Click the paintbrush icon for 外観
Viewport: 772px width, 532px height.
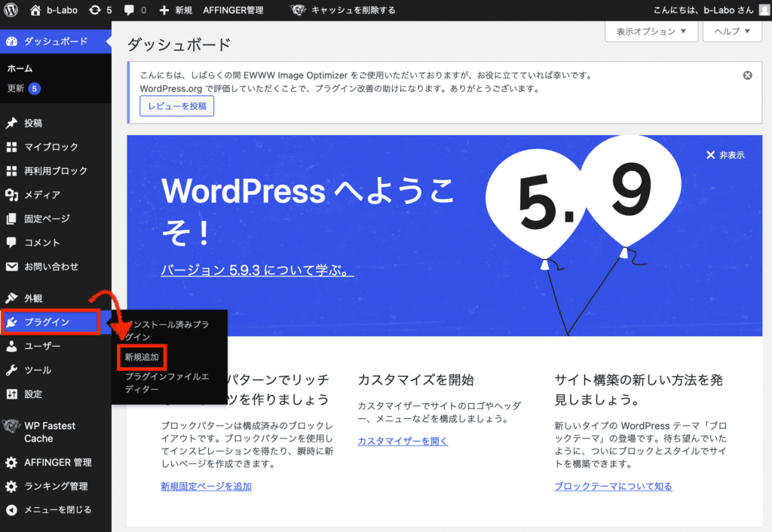pyautogui.click(x=11, y=298)
